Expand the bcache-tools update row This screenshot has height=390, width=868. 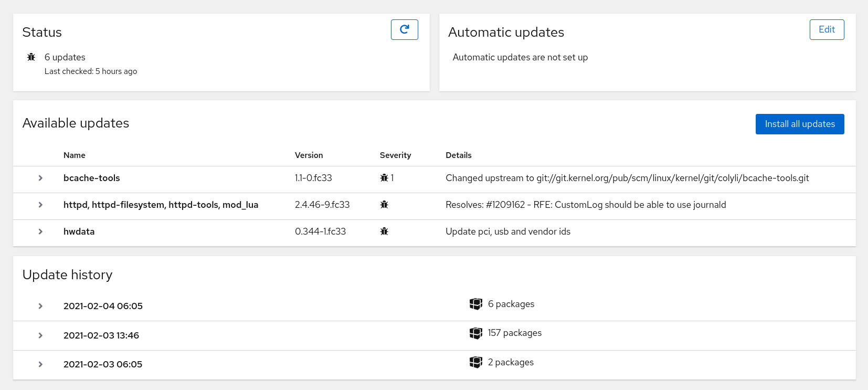(40, 178)
